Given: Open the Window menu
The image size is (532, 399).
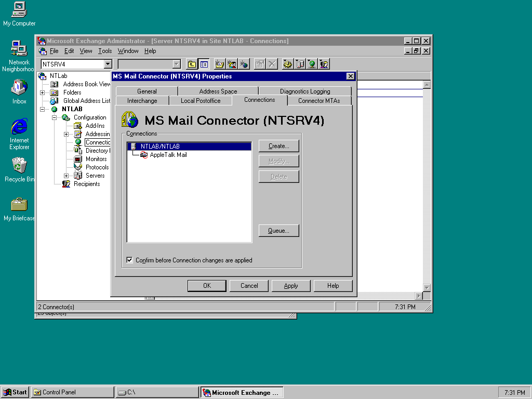Looking at the screenshot, I should coord(128,51).
